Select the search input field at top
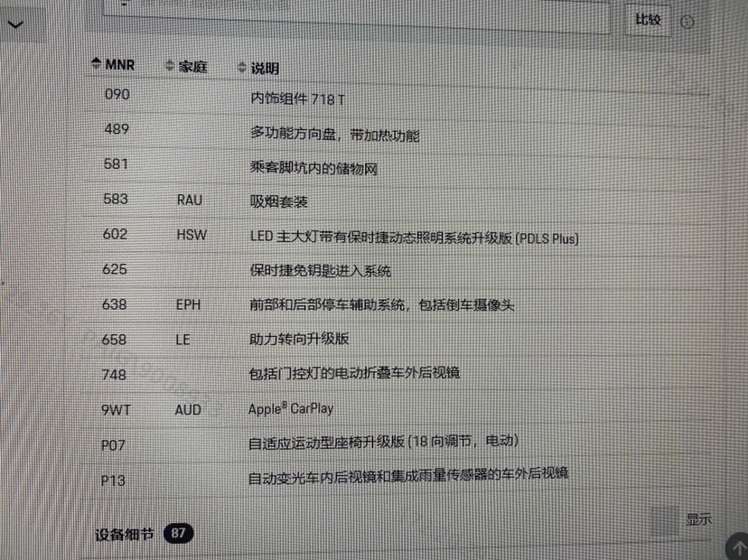The width and height of the screenshot is (748, 560). tap(356, 16)
